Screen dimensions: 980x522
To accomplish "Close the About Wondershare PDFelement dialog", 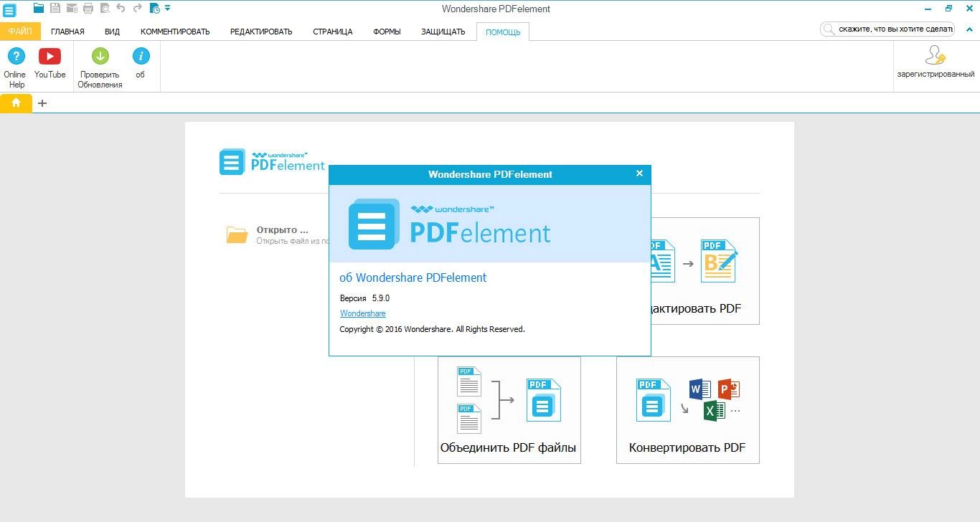I will [639, 174].
